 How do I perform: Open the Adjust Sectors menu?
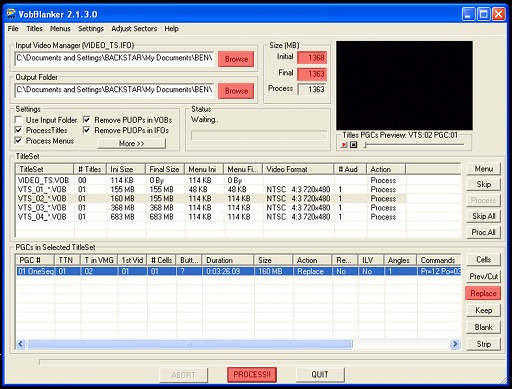(134, 29)
